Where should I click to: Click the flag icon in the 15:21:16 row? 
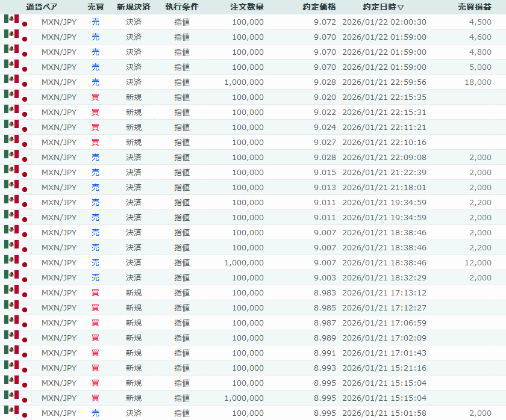click(17, 368)
